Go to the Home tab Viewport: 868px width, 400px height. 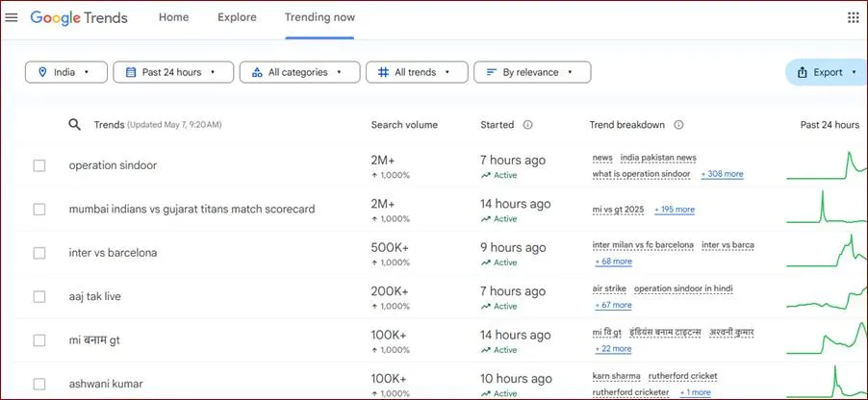click(174, 17)
